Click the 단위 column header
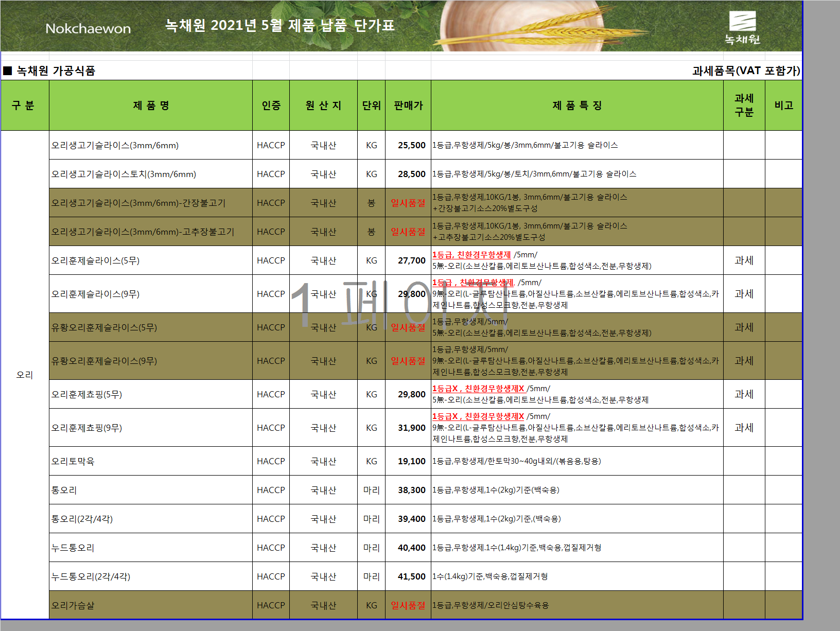Viewport: 840px width, 631px height. click(x=372, y=106)
